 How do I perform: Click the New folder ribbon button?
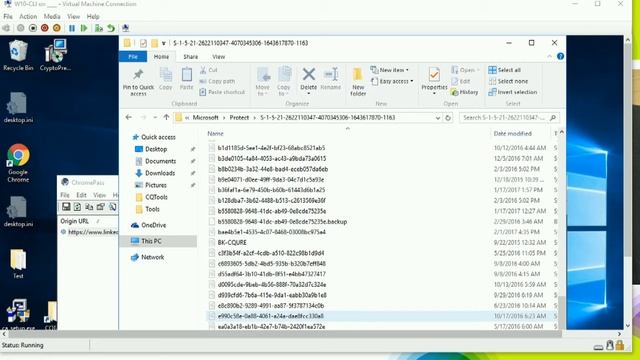click(x=358, y=82)
